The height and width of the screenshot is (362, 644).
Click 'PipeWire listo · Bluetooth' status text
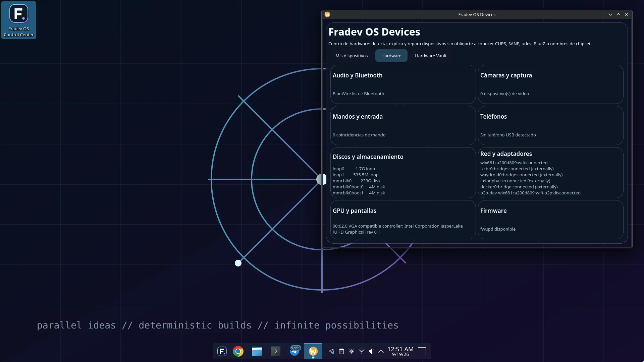click(358, 94)
